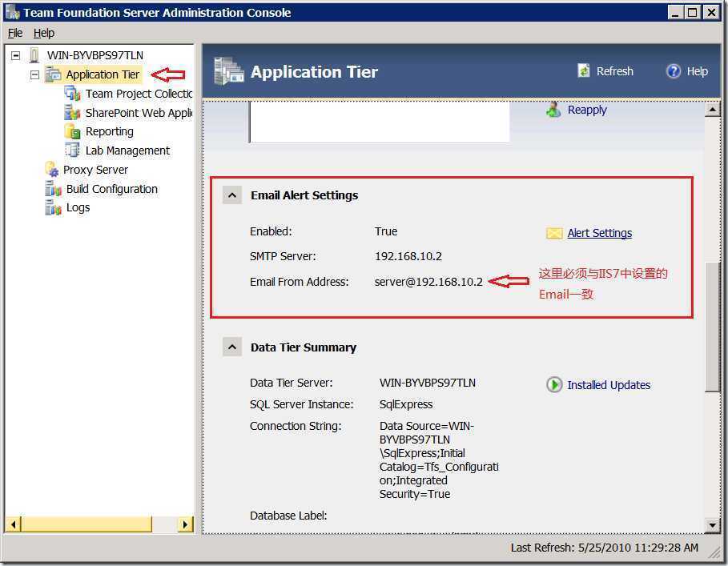
Task: Open the Installed Updates link
Action: click(x=609, y=385)
